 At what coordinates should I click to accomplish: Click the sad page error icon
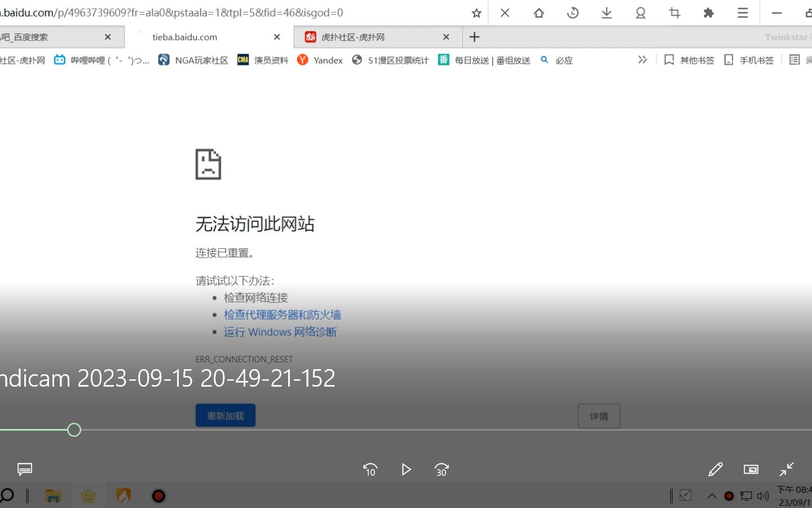[x=208, y=164]
